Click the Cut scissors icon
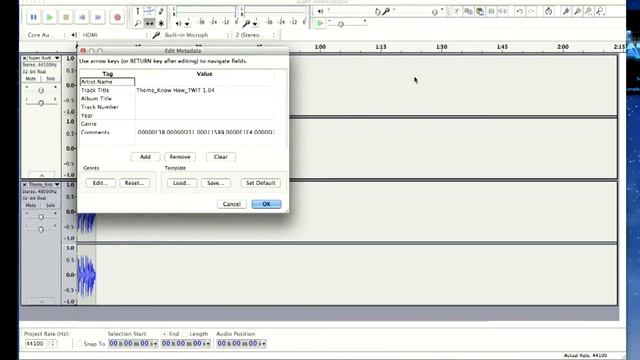 (x=457, y=11)
